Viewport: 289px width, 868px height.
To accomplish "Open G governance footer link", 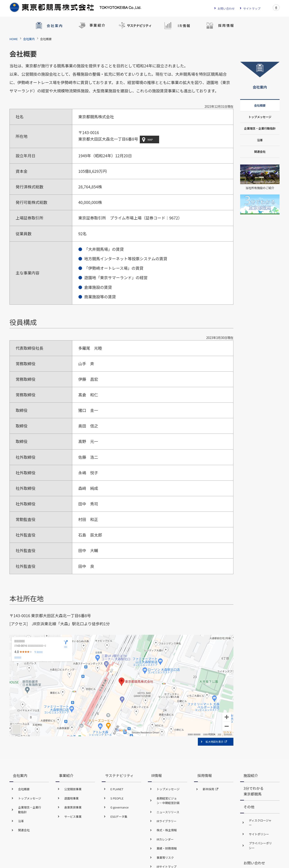I will click(x=120, y=807).
